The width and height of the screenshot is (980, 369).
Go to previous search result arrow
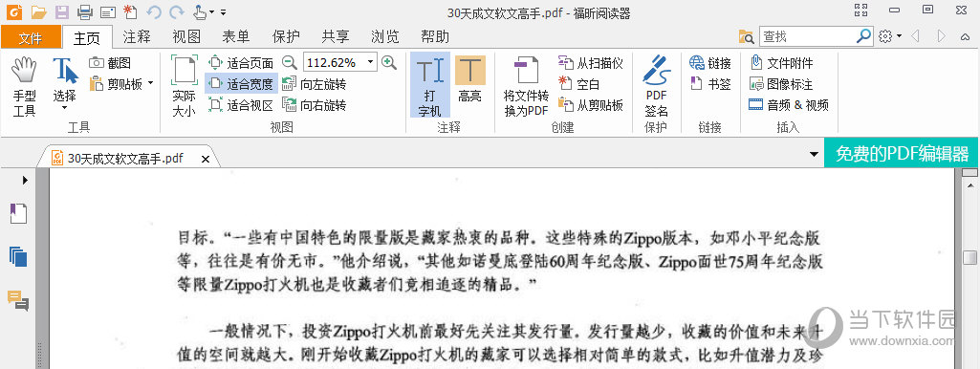pos(916,36)
